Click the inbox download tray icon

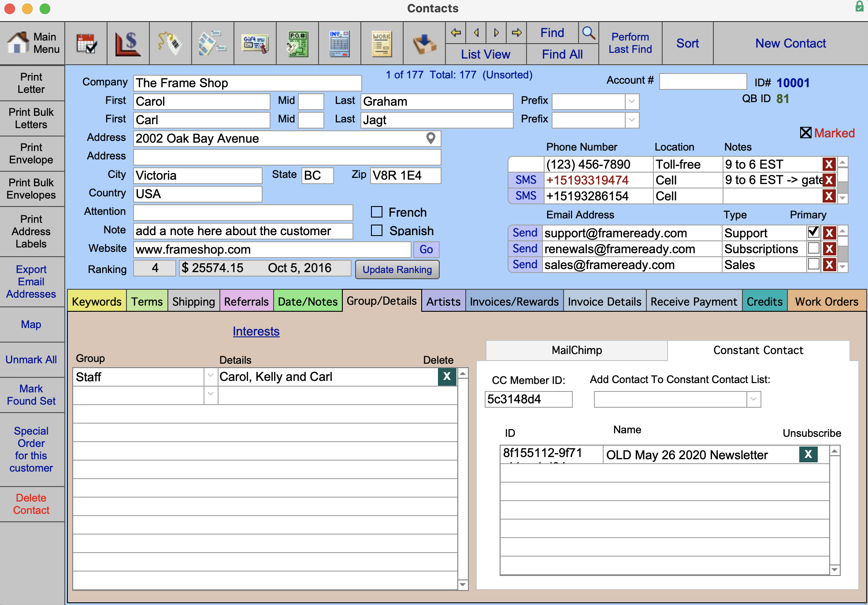coord(424,44)
